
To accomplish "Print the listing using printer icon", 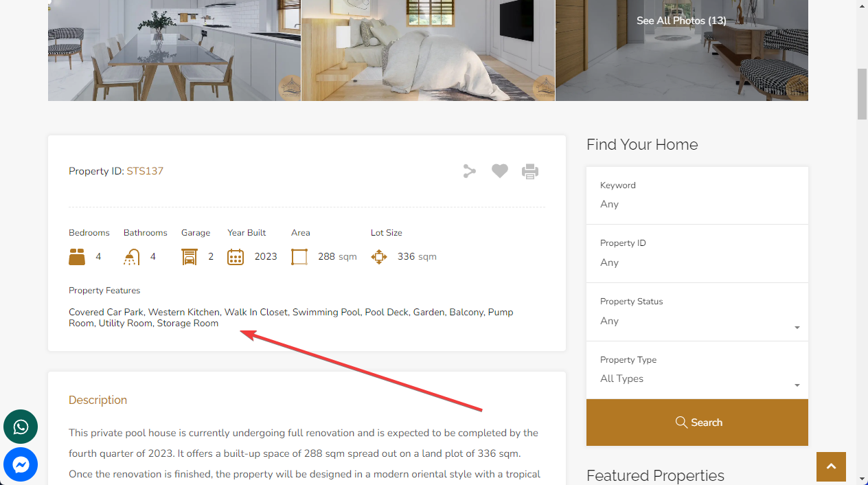I will 530,171.
